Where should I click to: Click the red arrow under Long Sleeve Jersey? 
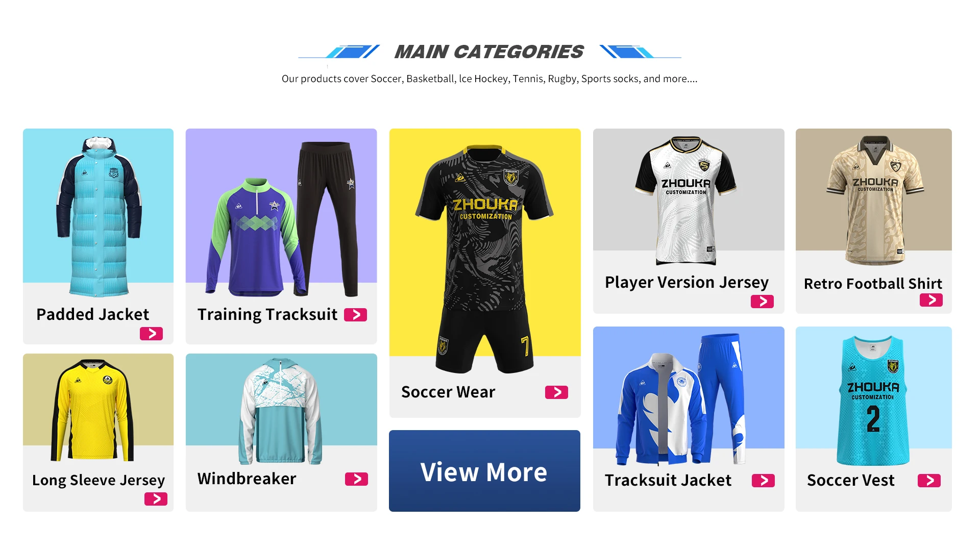[x=156, y=499]
